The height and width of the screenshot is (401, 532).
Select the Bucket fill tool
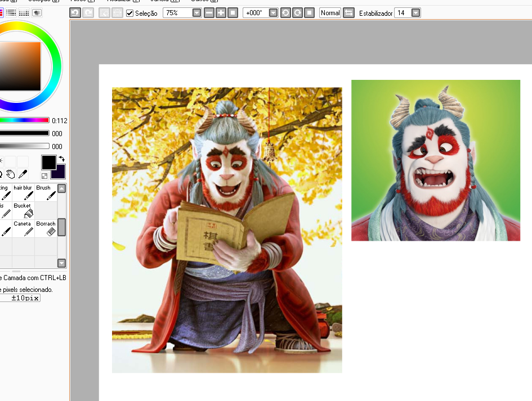23,210
